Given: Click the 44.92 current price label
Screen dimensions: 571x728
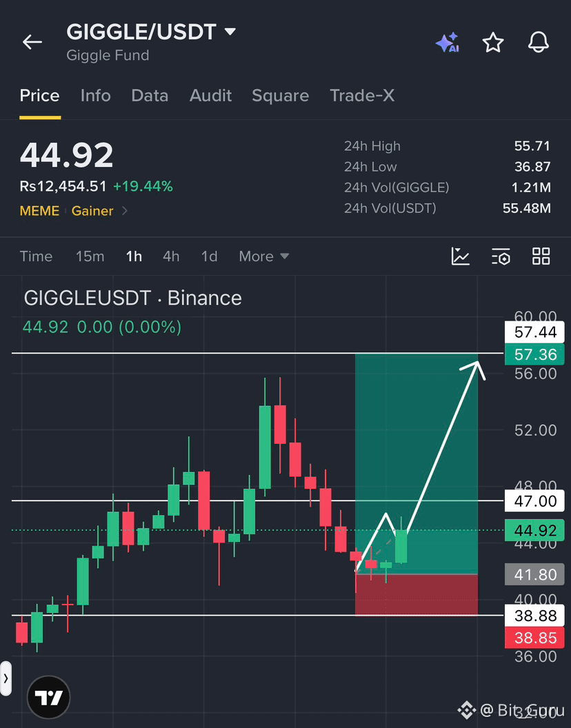Looking at the screenshot, I should (534, 530).
